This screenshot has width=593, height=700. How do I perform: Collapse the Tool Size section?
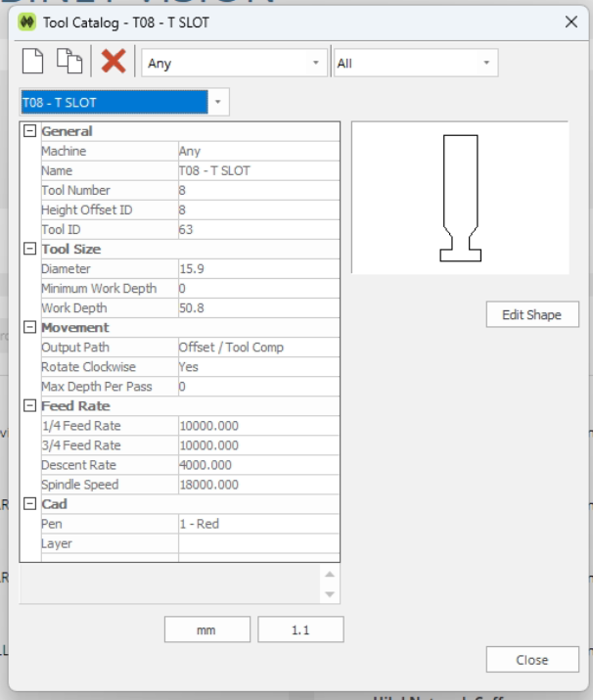tap(30, 249)
